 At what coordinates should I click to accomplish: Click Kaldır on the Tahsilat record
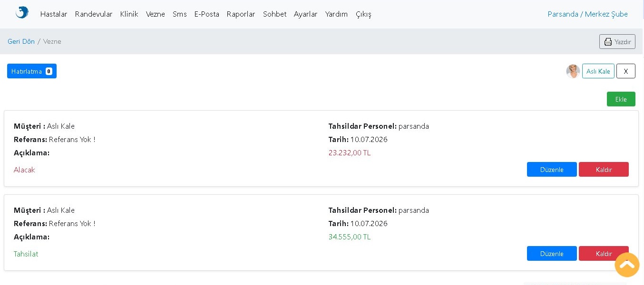tap(604, 254)
